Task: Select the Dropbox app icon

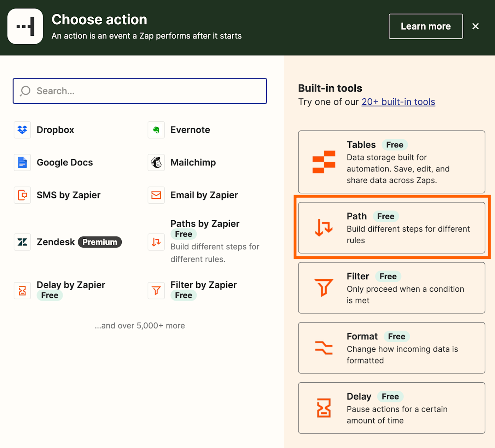Action: [22, 130]
